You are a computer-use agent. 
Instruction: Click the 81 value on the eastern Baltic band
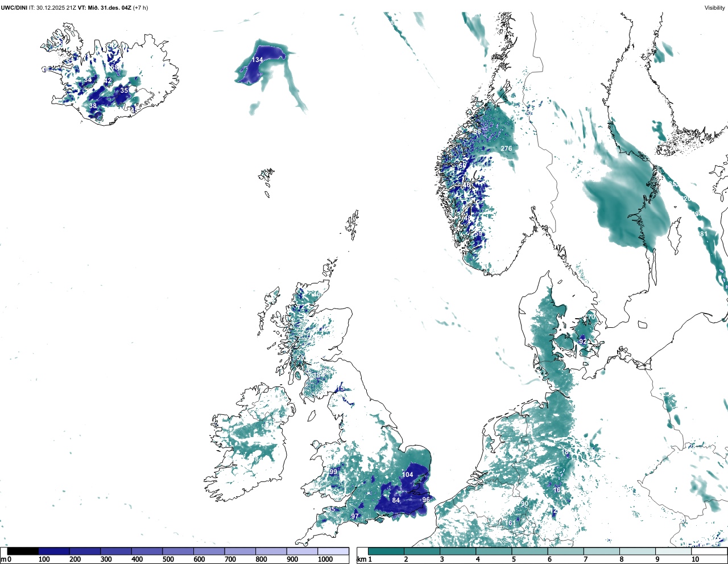point(704,234)
